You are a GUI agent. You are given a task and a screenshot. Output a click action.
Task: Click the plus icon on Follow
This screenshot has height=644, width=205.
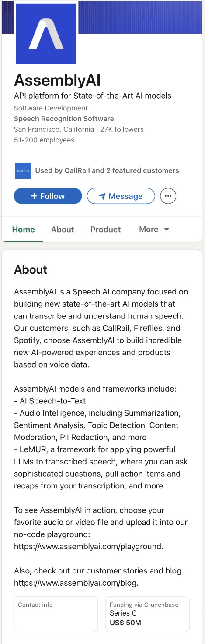coord(34,196)
